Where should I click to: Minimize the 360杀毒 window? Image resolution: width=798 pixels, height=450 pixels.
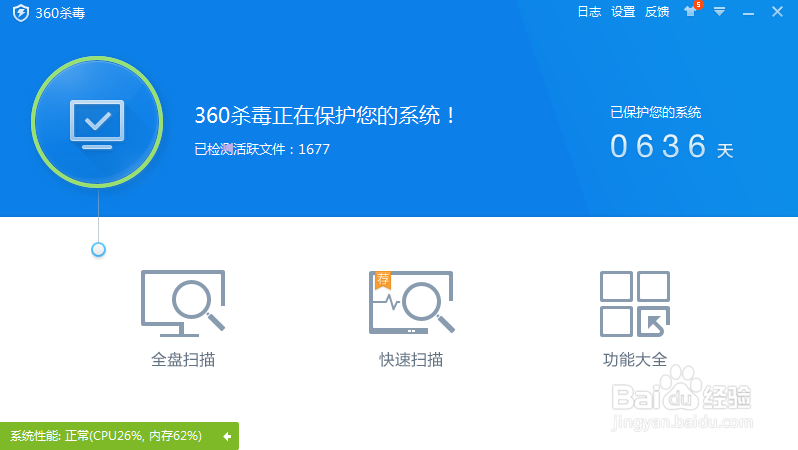pos(748,12)
